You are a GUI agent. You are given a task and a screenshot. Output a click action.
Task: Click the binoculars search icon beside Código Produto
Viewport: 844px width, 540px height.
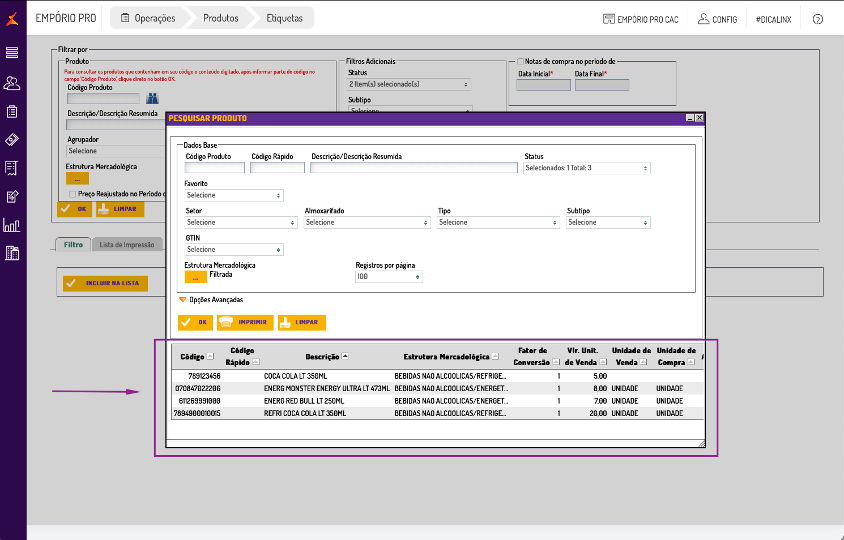[154, 98]
